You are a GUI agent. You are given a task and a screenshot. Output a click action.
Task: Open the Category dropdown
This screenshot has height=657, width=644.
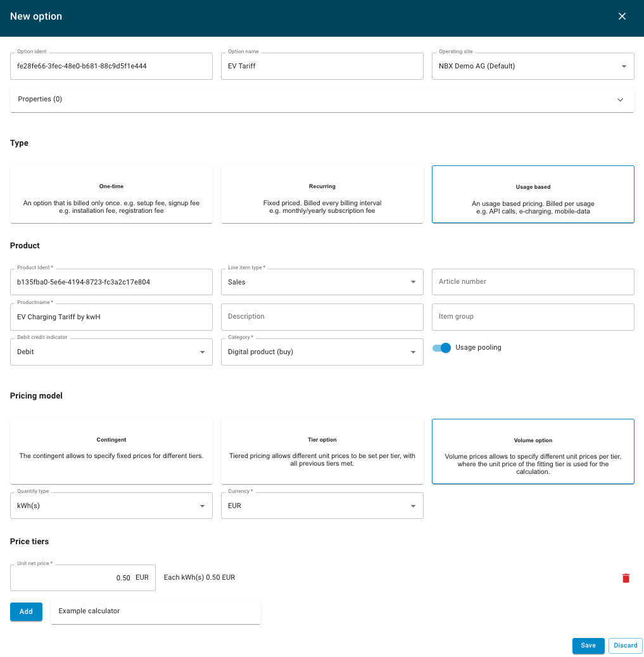click(322, 352)
